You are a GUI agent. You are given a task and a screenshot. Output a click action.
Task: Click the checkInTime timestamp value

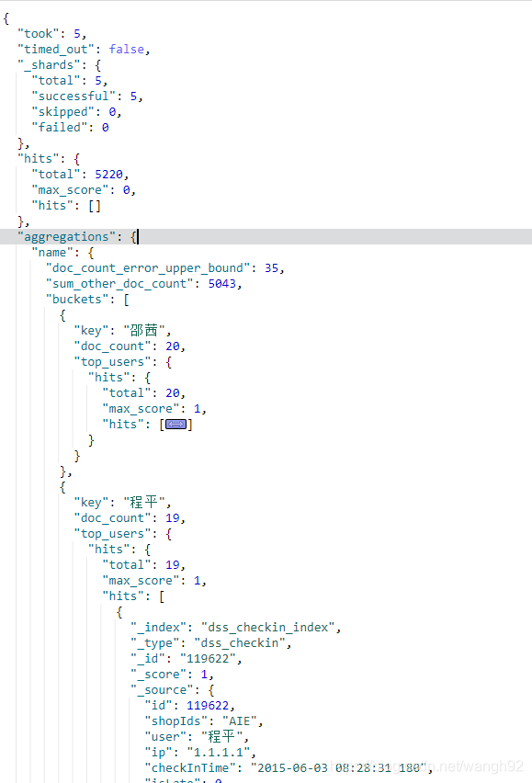tap(339, 768)
